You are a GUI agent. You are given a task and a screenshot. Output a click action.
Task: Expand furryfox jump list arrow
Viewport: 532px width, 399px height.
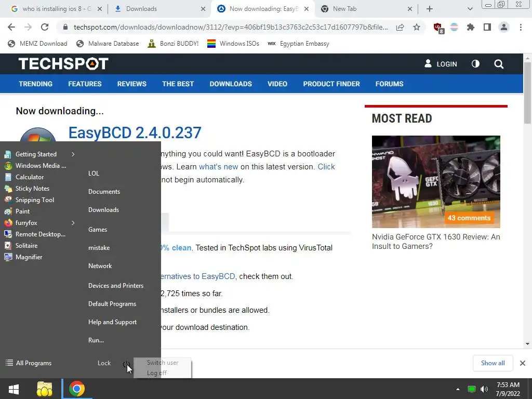(x=73, y=223)
